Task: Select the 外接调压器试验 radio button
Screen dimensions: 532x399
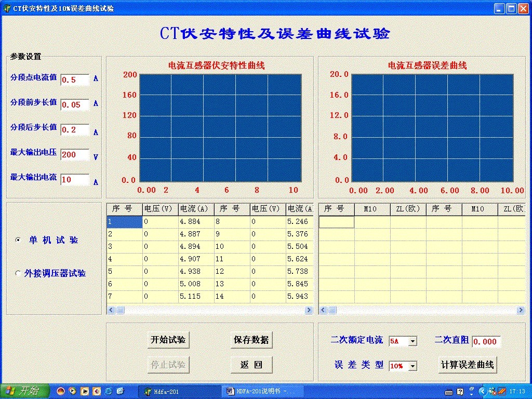Action: [19, 272]
